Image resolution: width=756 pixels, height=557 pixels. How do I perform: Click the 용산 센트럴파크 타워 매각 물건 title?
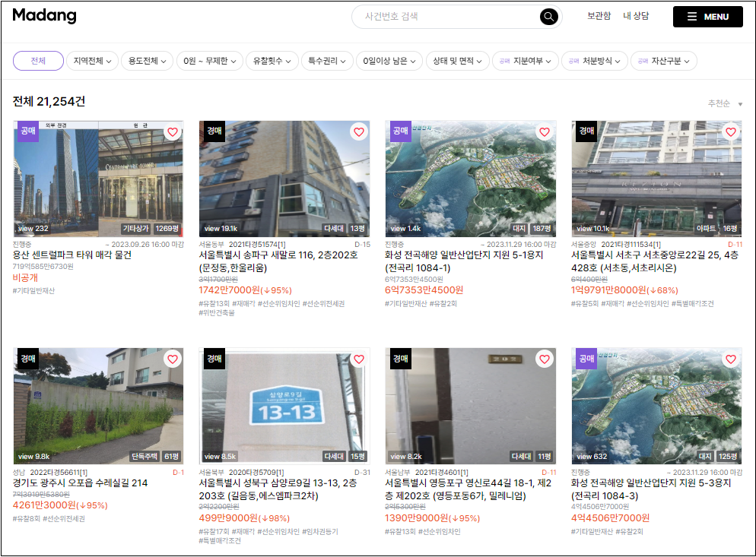(71, 255)
